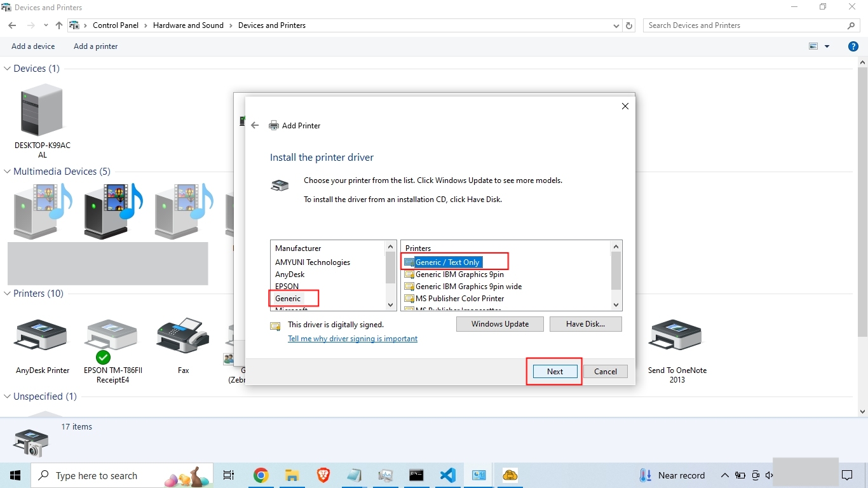
Task: Expand the address bar history dropdown
Action: 616,26
